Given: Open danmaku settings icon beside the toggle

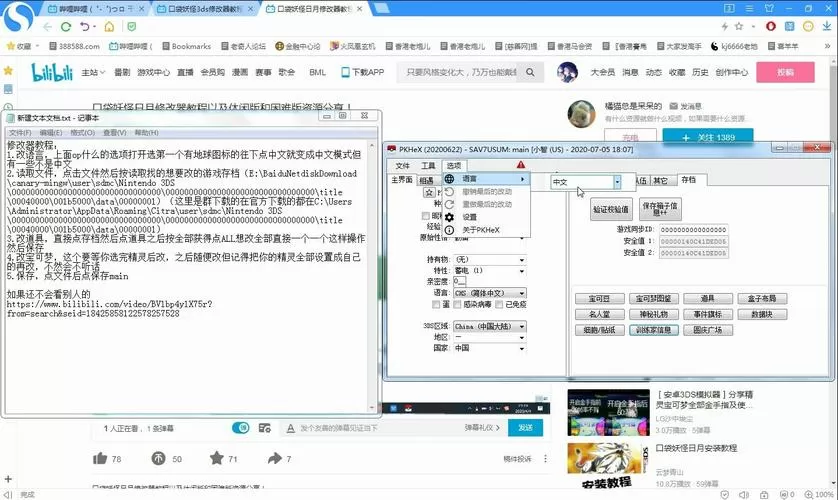Looking at the screenshot, I should (x=265, y=428).
